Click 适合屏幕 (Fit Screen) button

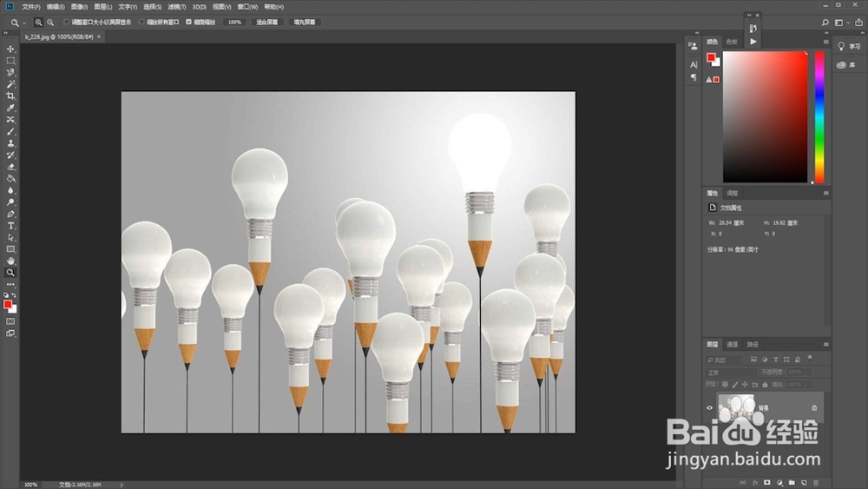(x=266, y=23)
